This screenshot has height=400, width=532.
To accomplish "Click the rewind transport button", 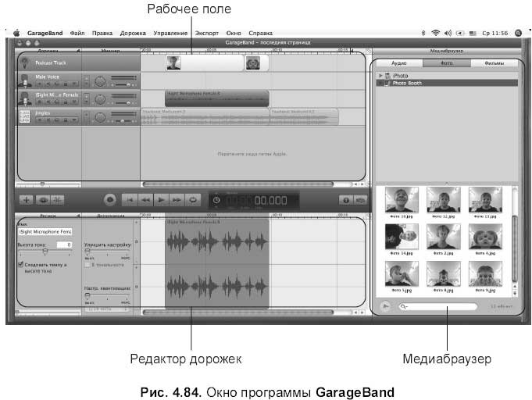I will (x=145, y=200).
